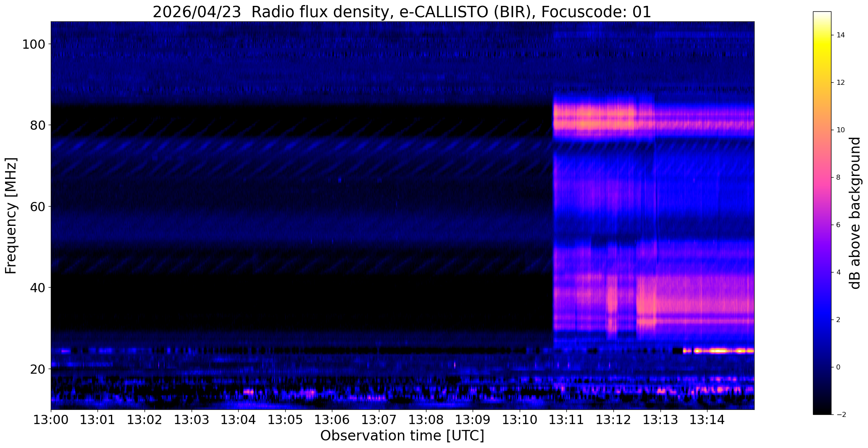868x448 pixels.
Task: Click the colorbar tick label 8
Action: 839,178
